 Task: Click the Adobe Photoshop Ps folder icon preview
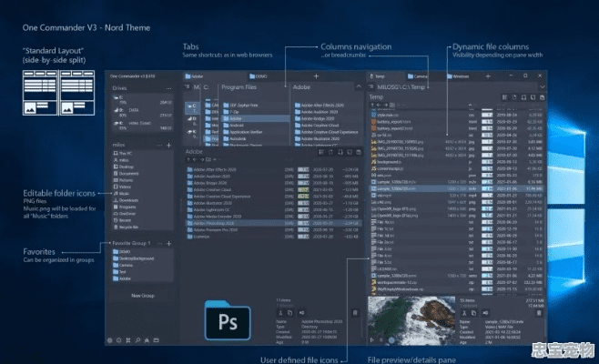pyautogui.click(x=227, y=322)
